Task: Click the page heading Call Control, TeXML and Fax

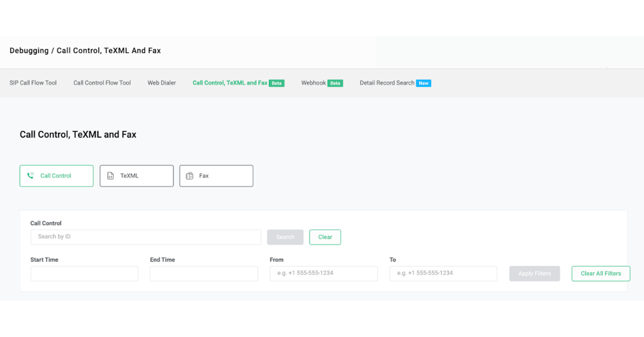Action: [x=78, y=135]
